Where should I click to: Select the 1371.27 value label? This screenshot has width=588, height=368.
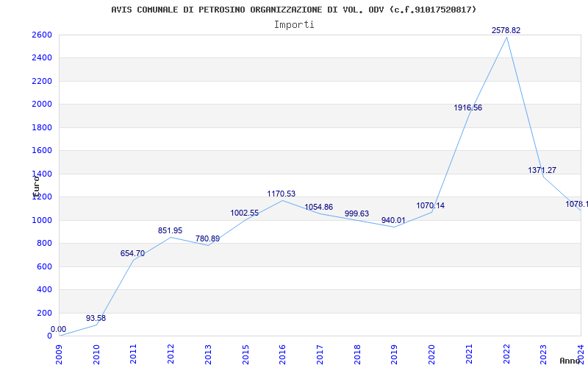tap(542, 171)
